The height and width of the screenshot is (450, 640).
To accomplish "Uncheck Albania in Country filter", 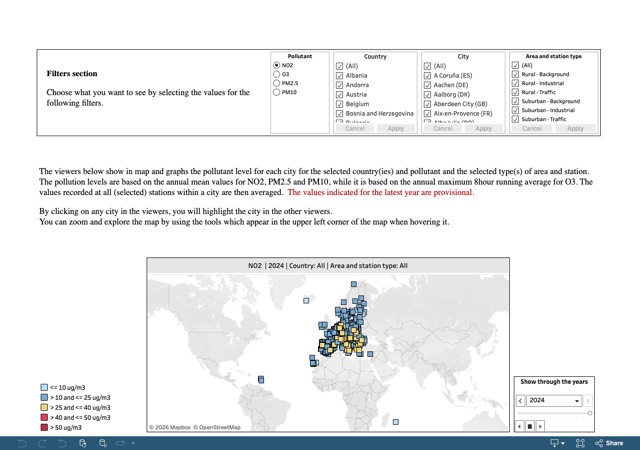I will point(339,76).
